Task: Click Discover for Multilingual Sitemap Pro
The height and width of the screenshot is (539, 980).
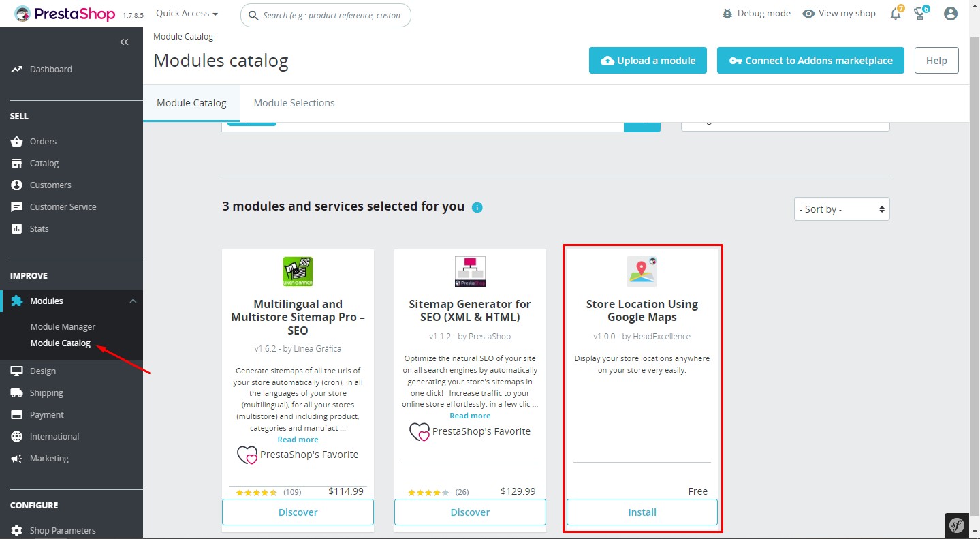Action: tap(298, 512)
